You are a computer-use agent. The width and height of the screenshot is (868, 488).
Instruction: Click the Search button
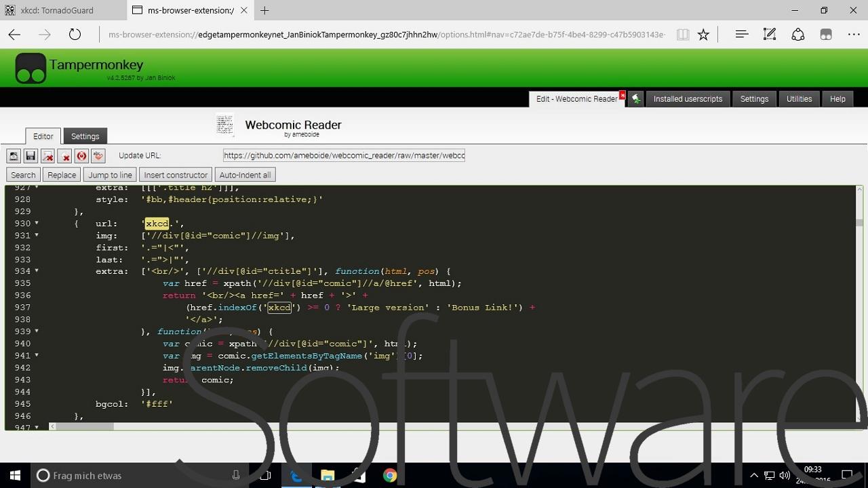(x=23, y=175)
